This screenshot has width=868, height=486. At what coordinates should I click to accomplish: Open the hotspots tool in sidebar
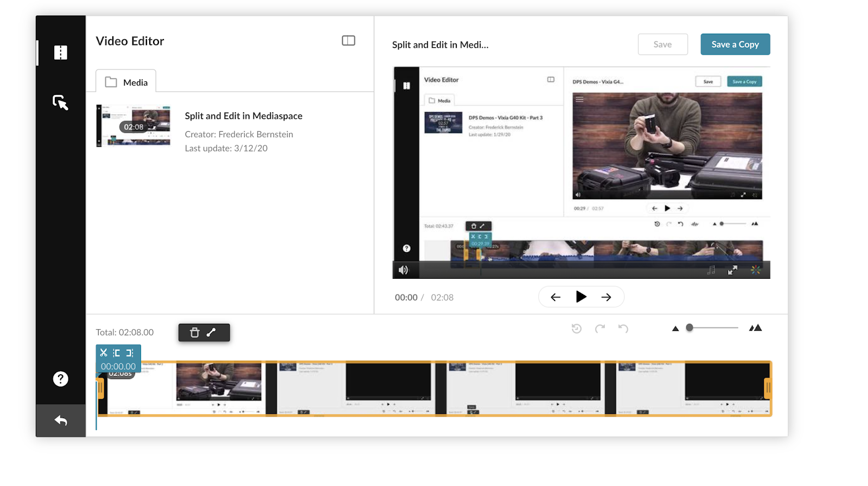61,103
